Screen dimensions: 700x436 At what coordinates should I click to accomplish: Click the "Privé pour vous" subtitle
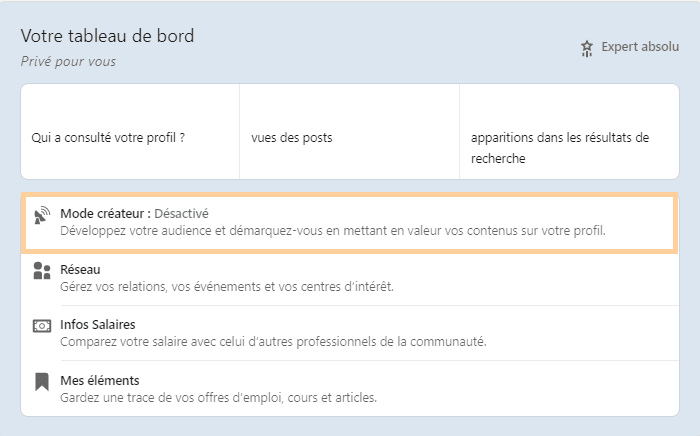click(68, 61)
